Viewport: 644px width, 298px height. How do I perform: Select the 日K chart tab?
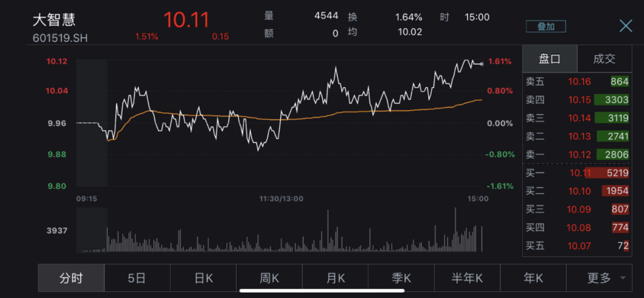pos(203,278)
